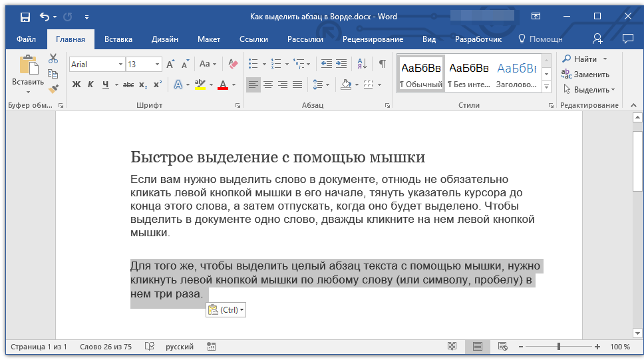The image size is (644, 360).
Task: Open the Рецензирование tab
Action: [x=373, y=39]
